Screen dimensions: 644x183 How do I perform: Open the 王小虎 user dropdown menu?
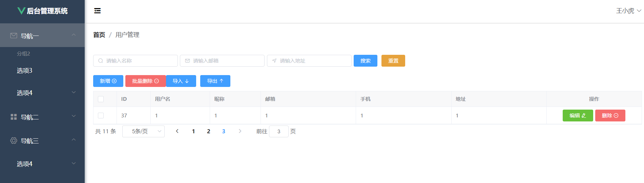[x=628, y=11]
